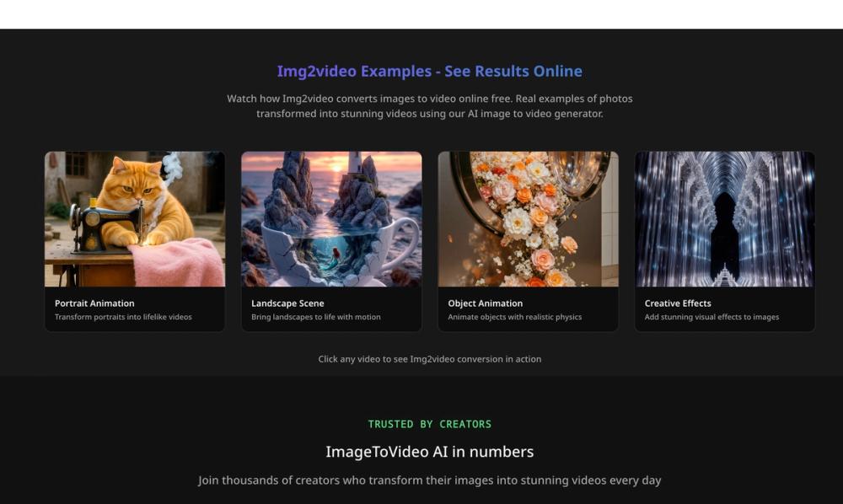Click the silhouette light tunnel thumbnail image
Screen dimensions: 843x504
725,219
